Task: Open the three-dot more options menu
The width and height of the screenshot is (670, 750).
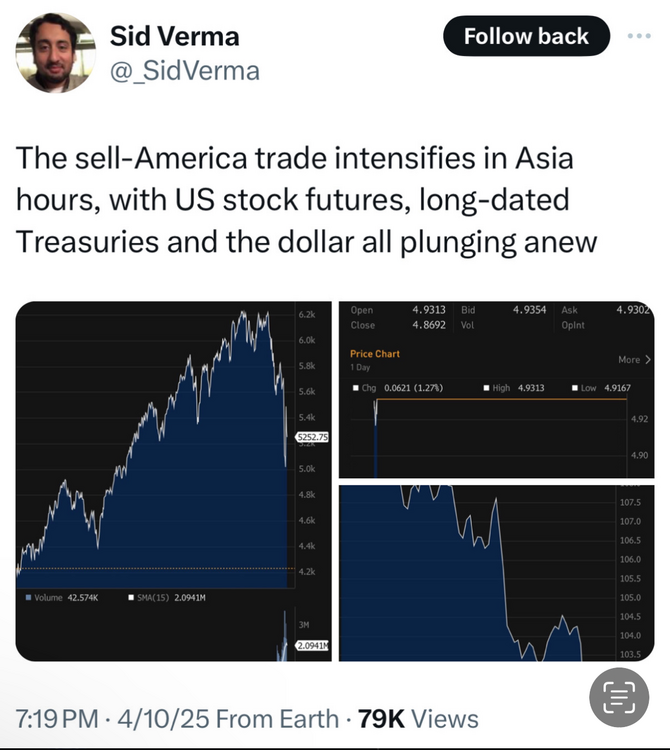Action: (638, 36)
